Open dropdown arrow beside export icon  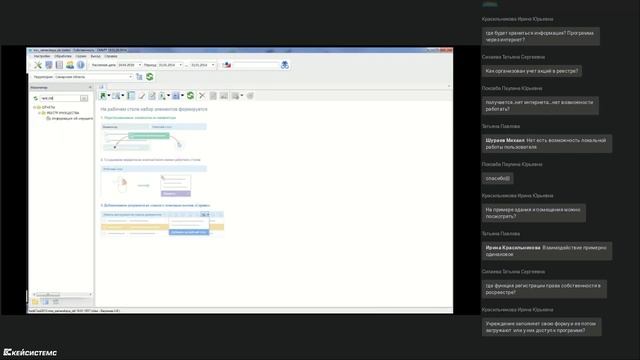click(242, 96)
